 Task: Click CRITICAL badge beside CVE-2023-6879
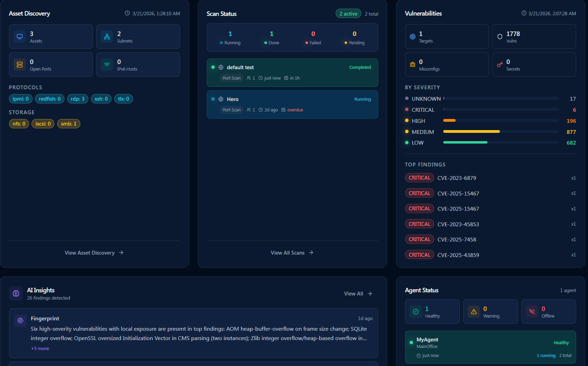[419, 178]
